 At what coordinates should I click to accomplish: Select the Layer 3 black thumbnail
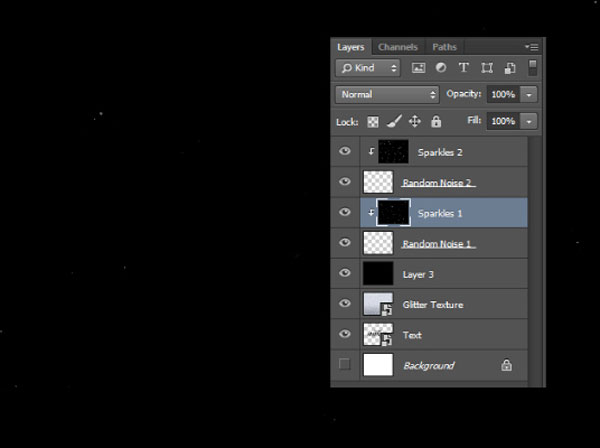(378, 273)
